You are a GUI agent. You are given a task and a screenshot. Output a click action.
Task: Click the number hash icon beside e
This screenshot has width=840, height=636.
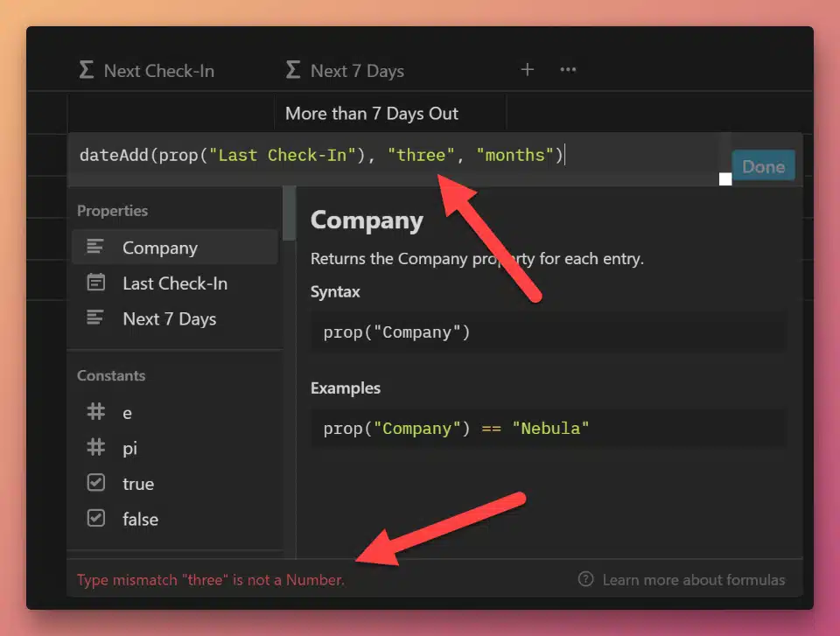coord(96,411)
